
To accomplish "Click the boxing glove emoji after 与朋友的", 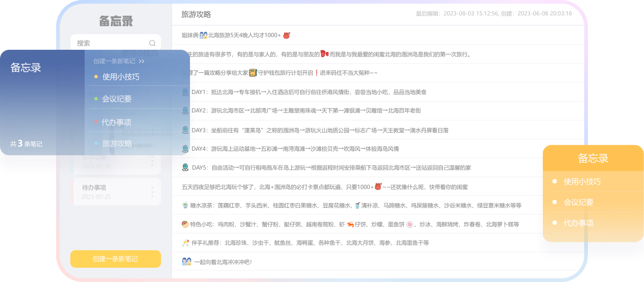I will (324, 53).
